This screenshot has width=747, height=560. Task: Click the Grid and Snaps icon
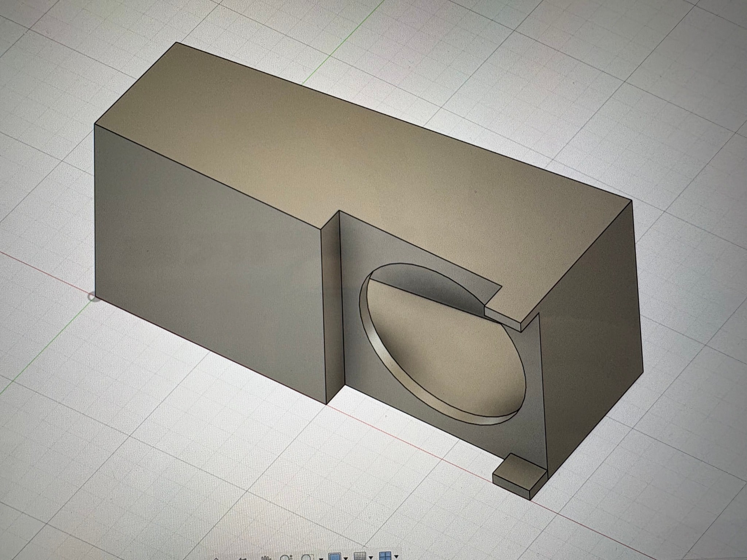click(x=360, y=556)
